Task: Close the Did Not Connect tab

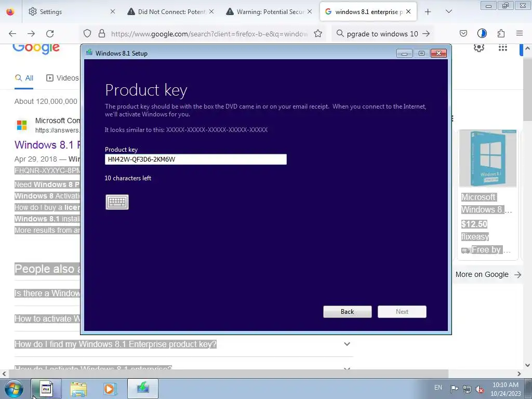Action: pyautogui.click(x=211, y=11)
